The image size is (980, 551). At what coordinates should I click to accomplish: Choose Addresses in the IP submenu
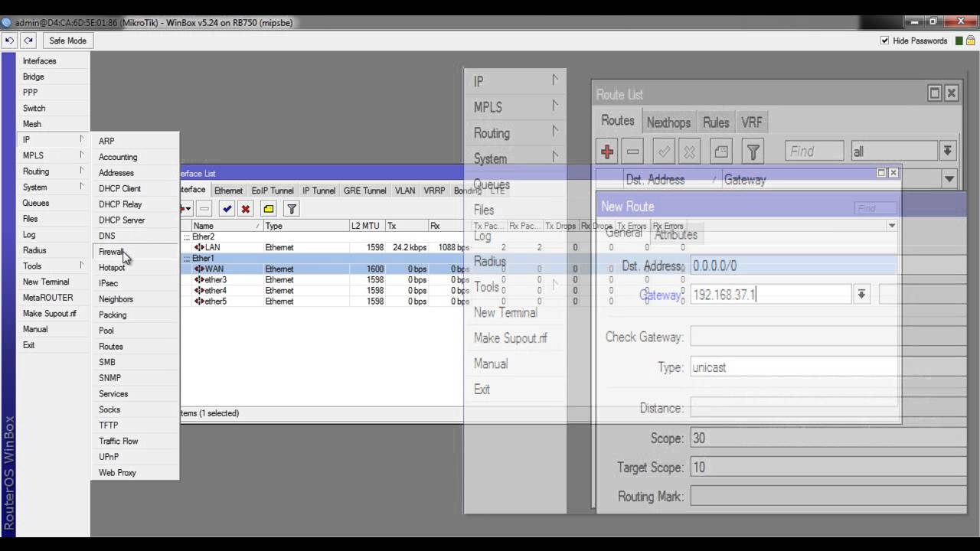click(x=116, y=173)
